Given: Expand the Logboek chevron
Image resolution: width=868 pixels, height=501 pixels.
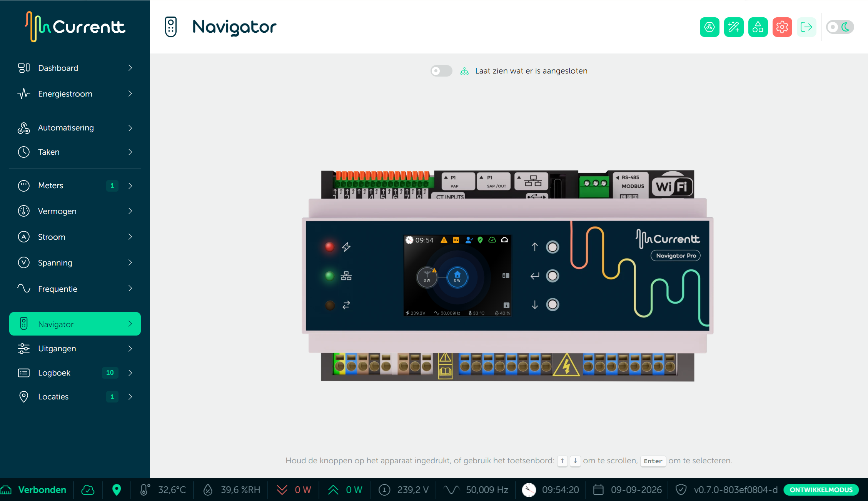Looking at the screenshot, I should tap(130, 373).
